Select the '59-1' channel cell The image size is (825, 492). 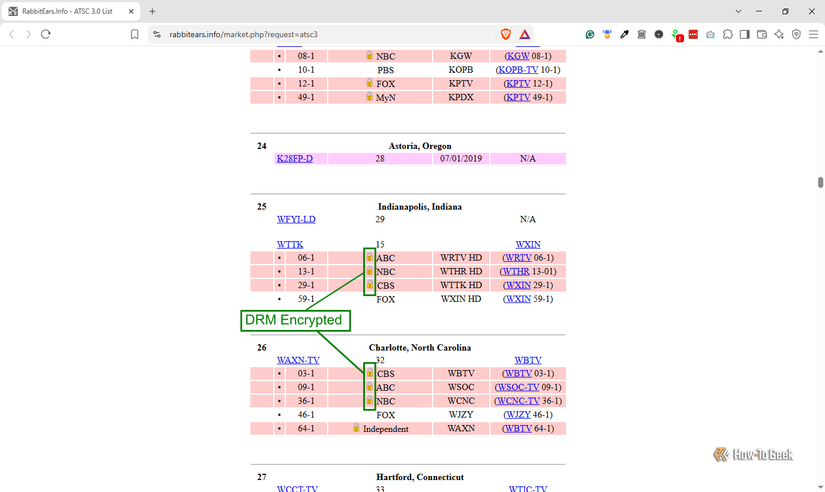[306, 299]
